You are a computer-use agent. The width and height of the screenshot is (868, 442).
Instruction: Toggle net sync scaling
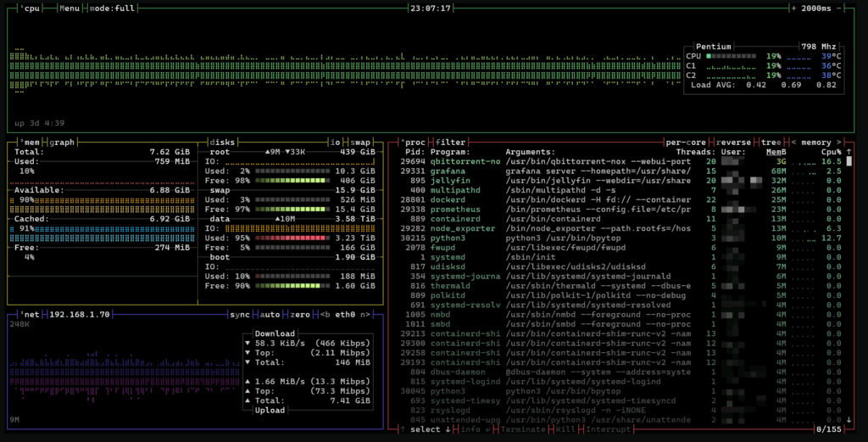point(240,315)
